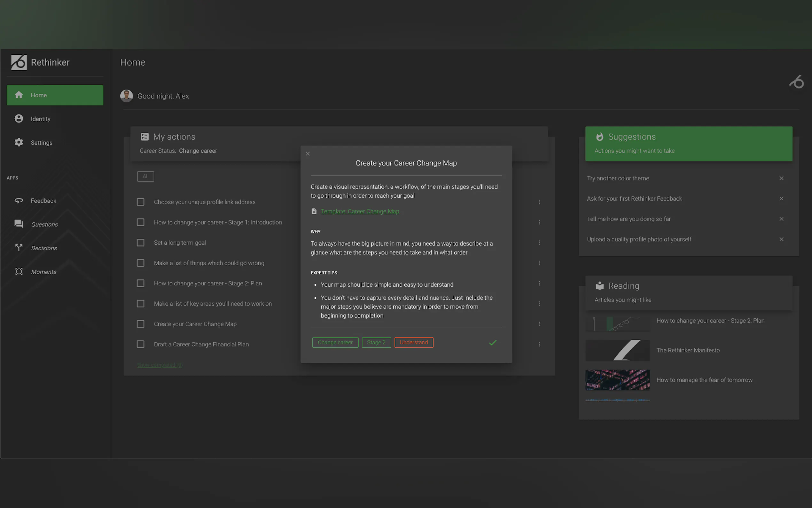
Task: Expand the 'Show completed' list
Action: 160,365
